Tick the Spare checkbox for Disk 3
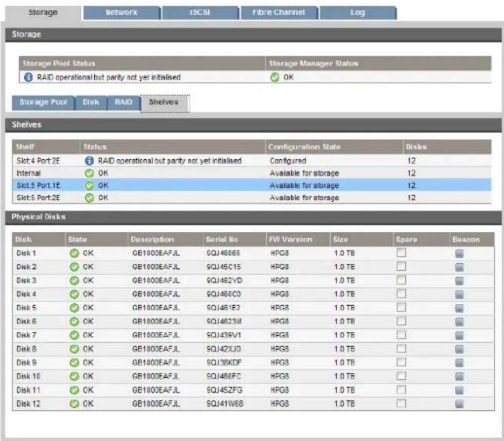504x441 pixels. 401,280
